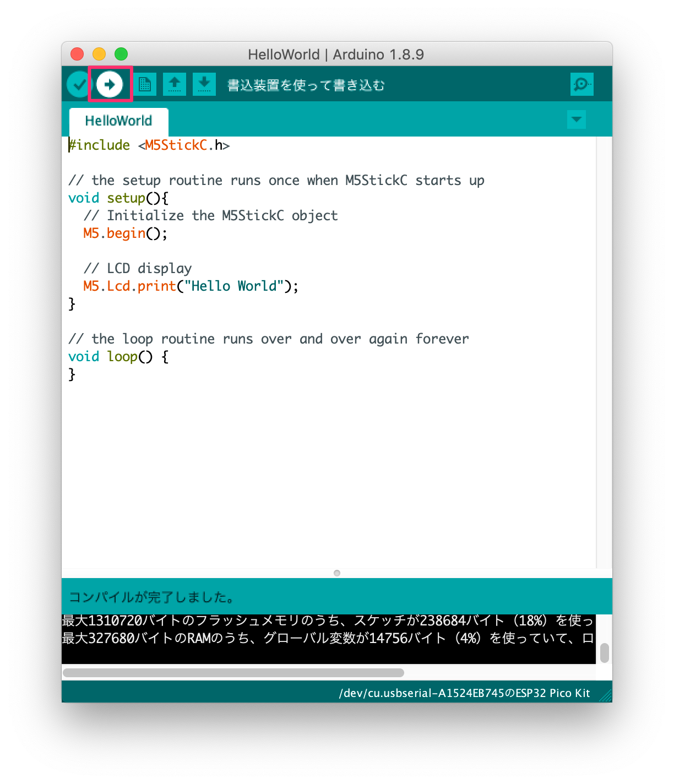Click the 書込装置を使って書き込む toolbar label
Viewport: 674px width, 784px height.
pyautogui.click(x=306, y=85)
